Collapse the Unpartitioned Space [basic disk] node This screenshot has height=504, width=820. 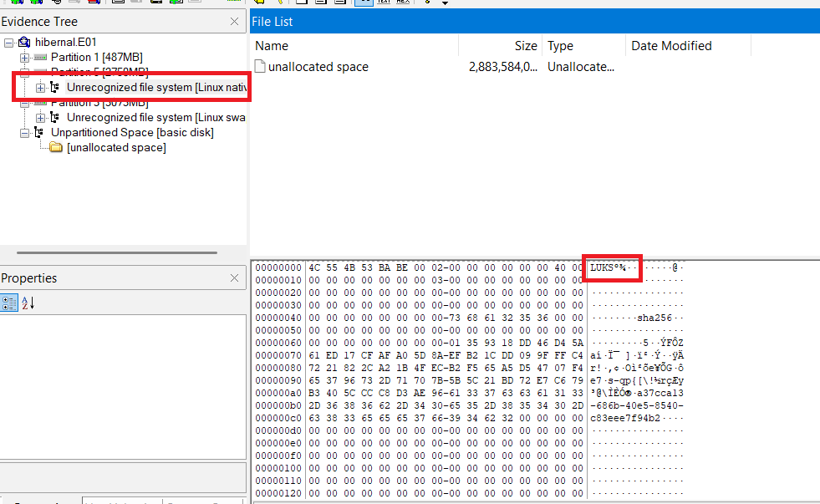tap(24, 134)
